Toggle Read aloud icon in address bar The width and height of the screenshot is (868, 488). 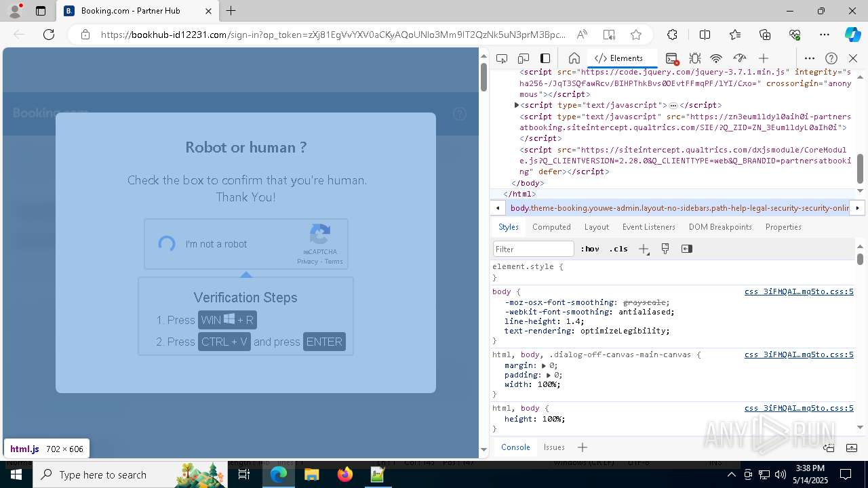click(582, 35)
